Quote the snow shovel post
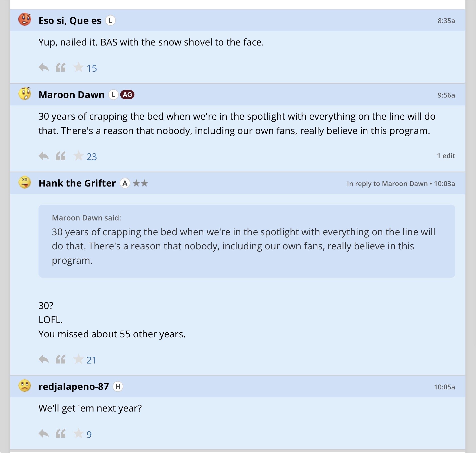Image resolution: width=476 pixels, height=453 pixels. (61, 68)
